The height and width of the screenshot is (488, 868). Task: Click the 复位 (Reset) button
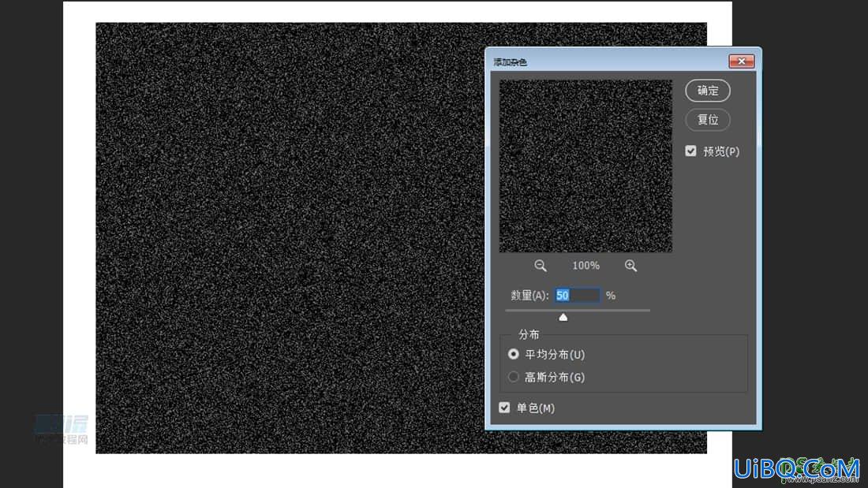coord(708,120)
